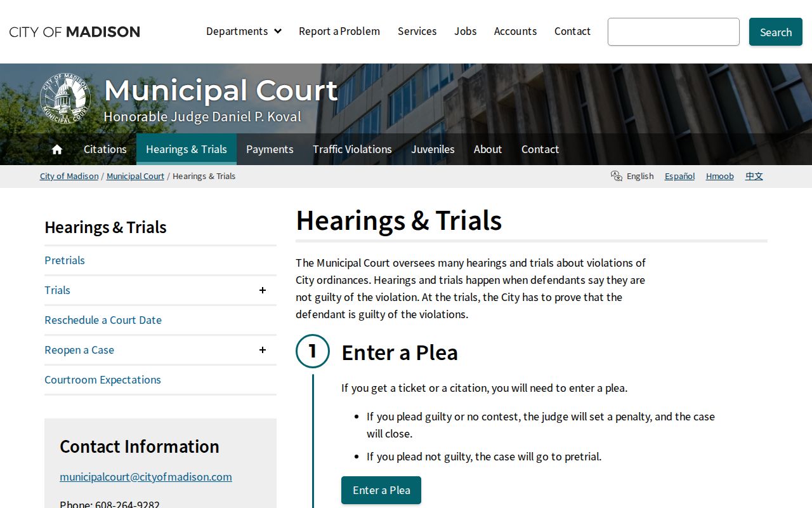Open the Courtroom Expectations link
This screenshot has height=508, width=812.
click(x=103, y=380)
